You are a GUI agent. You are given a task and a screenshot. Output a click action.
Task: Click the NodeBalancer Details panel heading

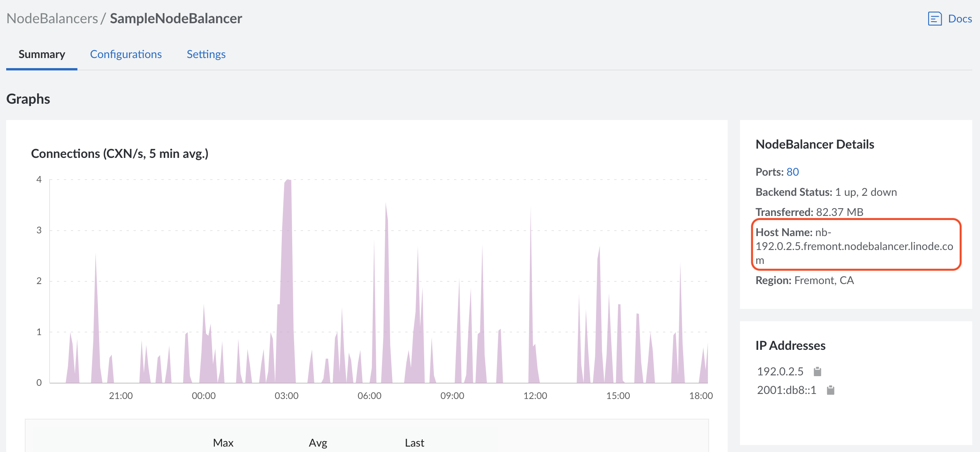tap(814, 144)
